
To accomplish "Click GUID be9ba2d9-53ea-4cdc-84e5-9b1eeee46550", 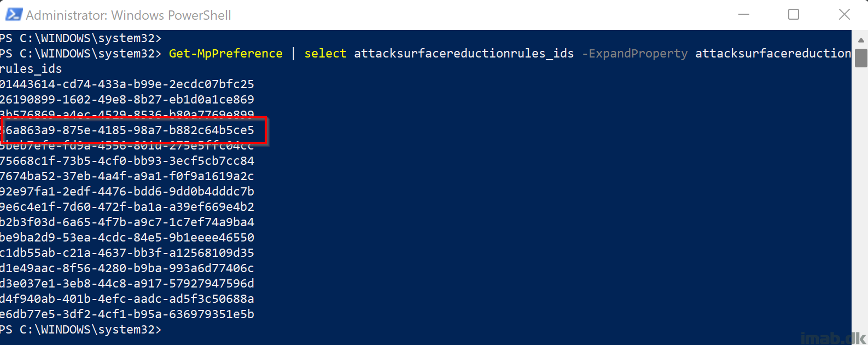I will [127, 238].
